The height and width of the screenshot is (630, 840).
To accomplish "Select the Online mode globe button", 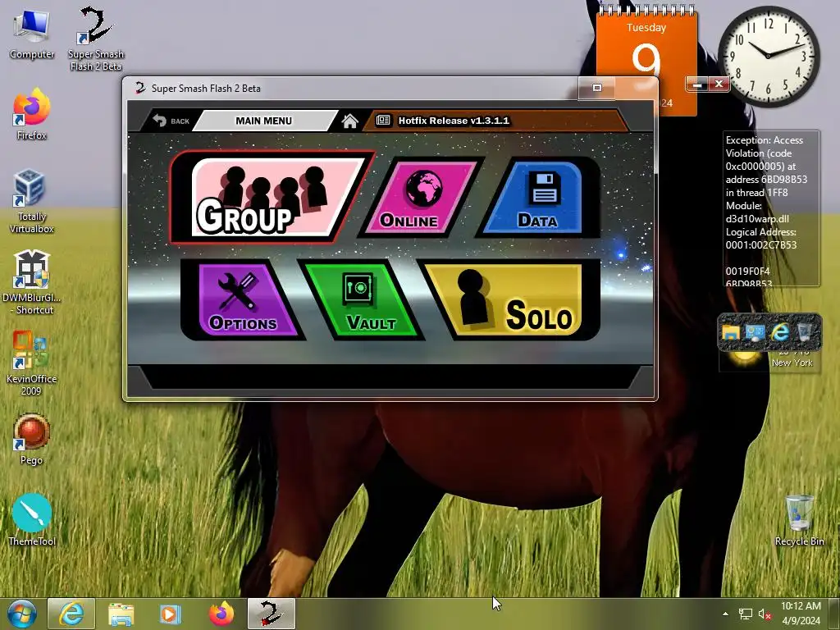I will tap(422, 197).
